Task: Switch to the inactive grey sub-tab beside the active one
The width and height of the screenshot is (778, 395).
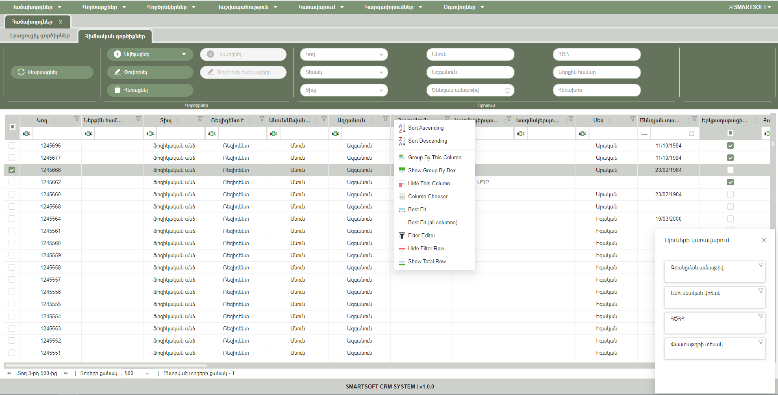Action: pos(40,36)
